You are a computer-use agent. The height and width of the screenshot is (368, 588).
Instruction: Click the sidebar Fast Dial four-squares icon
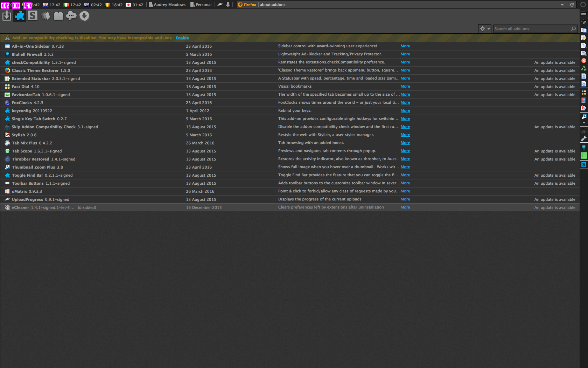(x=584, y=93)
